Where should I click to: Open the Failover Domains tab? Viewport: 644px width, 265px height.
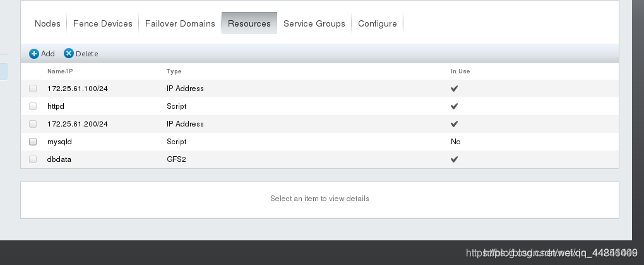click(x=180, y=23)
